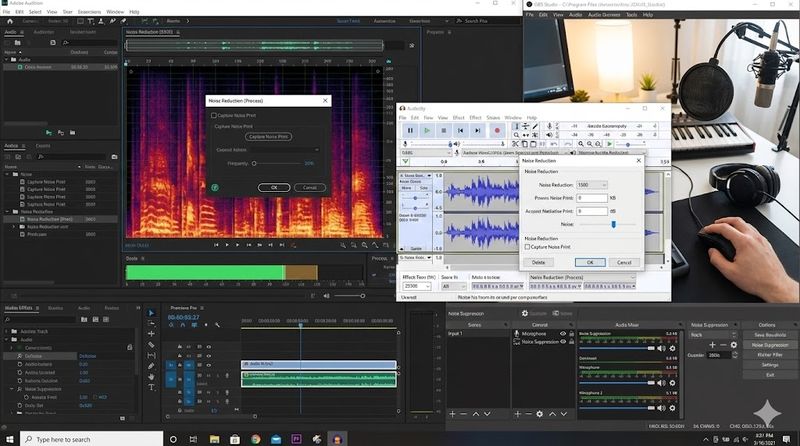Click the green Play button in Audacity

[x=427, y=130]
